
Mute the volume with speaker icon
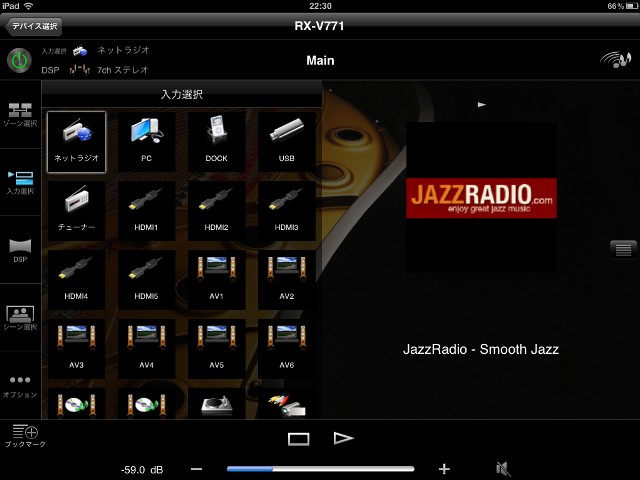(x=503, y=469)
